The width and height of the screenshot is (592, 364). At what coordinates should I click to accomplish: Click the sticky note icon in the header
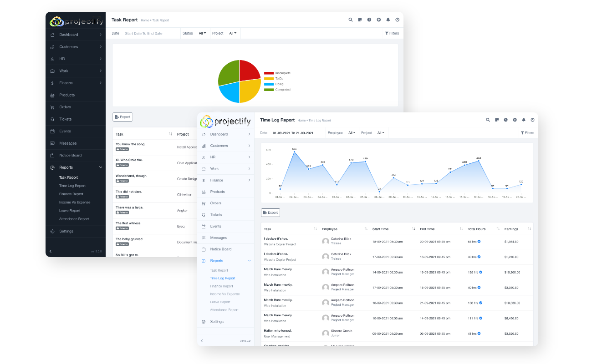coord(497,120)
